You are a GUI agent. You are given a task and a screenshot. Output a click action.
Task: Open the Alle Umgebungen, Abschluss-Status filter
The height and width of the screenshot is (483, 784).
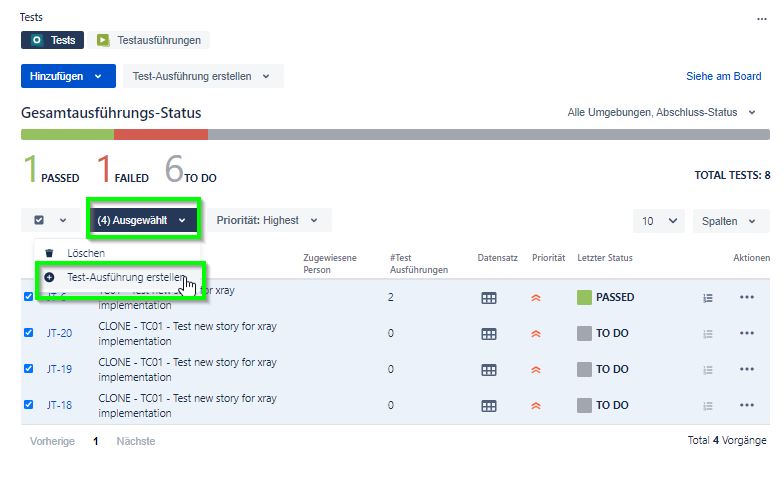[x=661, y=112]
